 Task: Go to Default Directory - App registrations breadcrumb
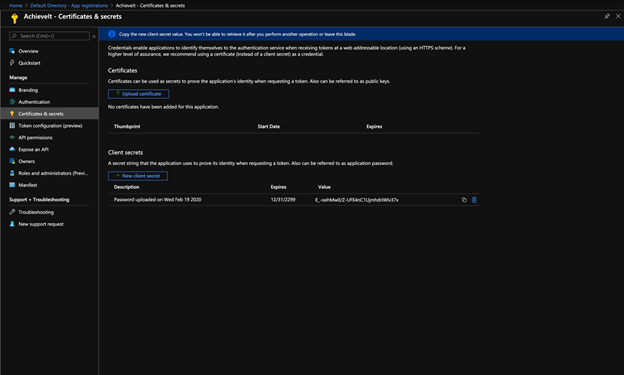(69, 6)
